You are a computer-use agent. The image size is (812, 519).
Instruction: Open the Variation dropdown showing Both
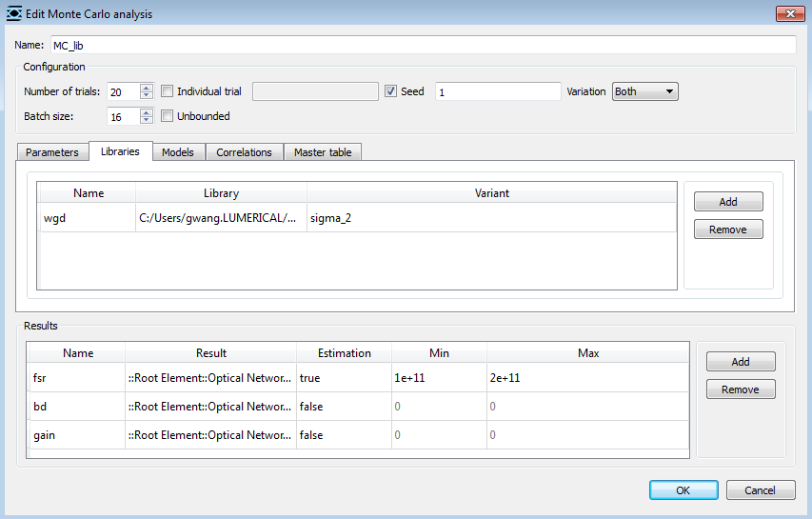point(644,91)
